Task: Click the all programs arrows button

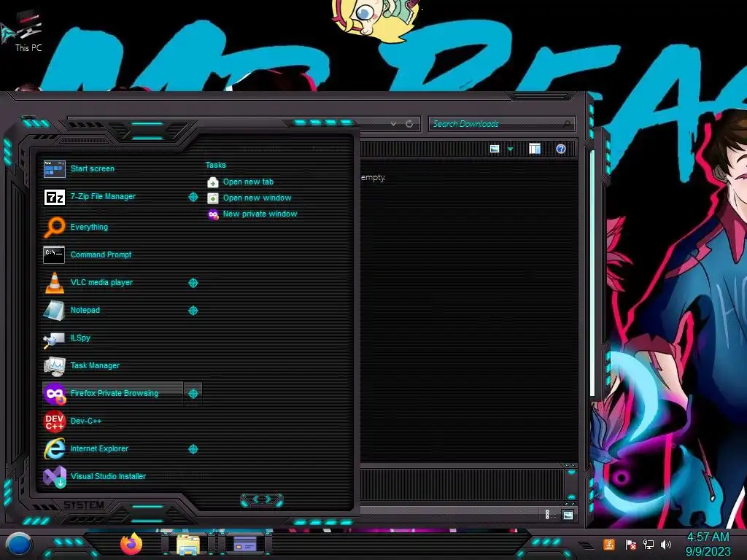Action: pyautogui.click(x=262, y=499)
